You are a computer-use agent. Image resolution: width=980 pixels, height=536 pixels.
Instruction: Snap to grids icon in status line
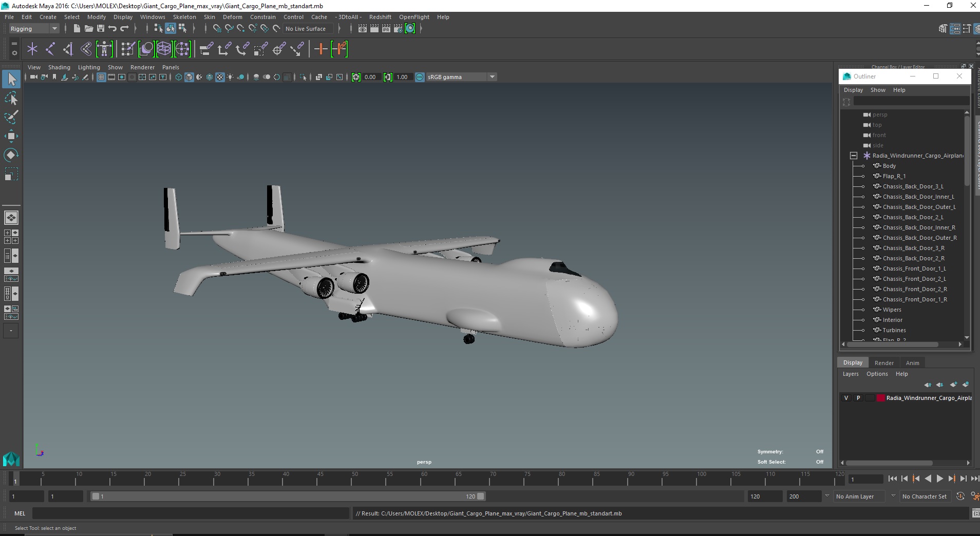pyautogui.click(x=217, y=29)
